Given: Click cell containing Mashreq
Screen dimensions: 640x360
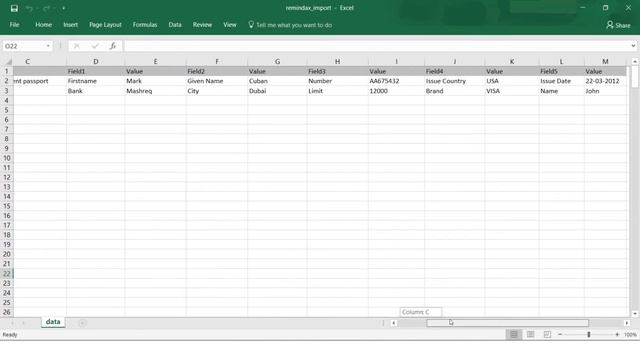Looking at the screenshot, I should pyautogui.click(x=155, y=91).
